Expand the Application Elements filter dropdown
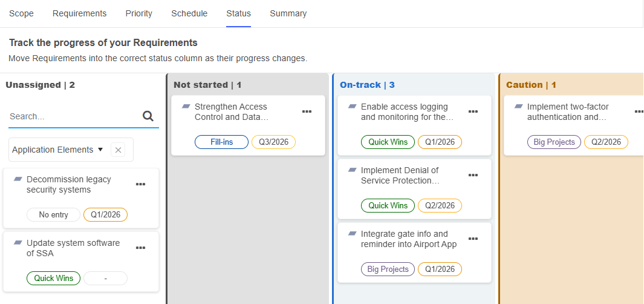 click(100, 150)
